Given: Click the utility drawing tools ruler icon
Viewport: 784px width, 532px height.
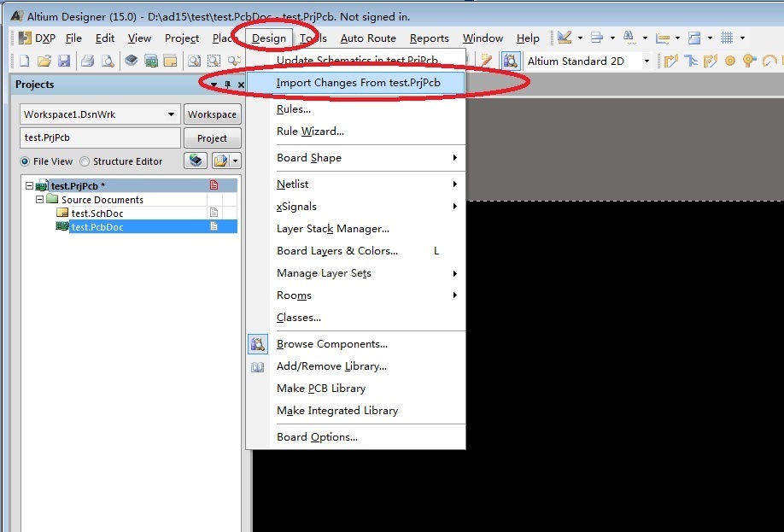Looking at the screenshot, I should pyautogui.click(x=565, y=38).
